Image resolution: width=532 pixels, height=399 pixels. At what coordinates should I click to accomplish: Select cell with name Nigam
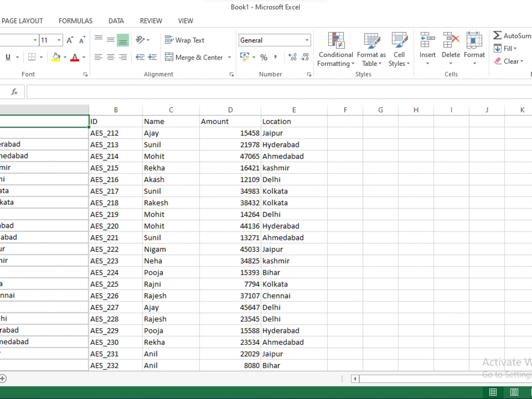click(x=171, y=250)
